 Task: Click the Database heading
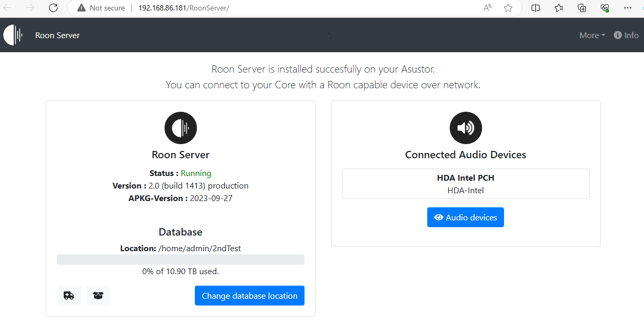pyautogui.click(x=181, y=232)
